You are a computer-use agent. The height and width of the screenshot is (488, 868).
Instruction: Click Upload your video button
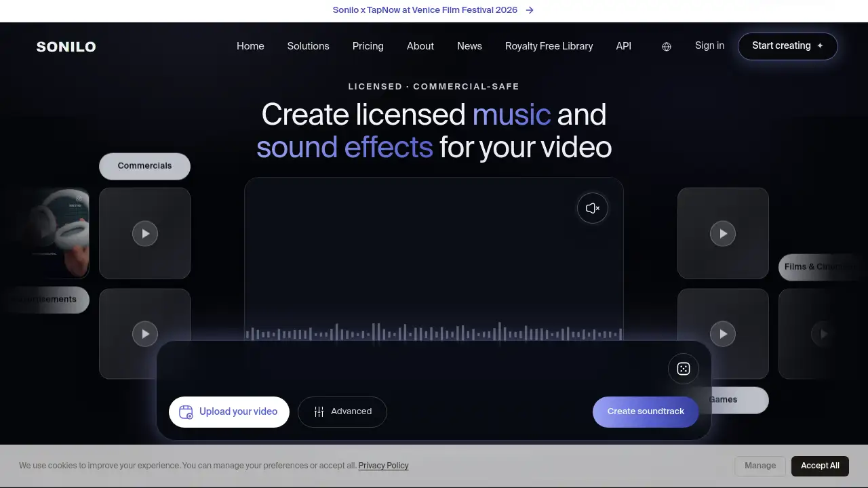229,412
